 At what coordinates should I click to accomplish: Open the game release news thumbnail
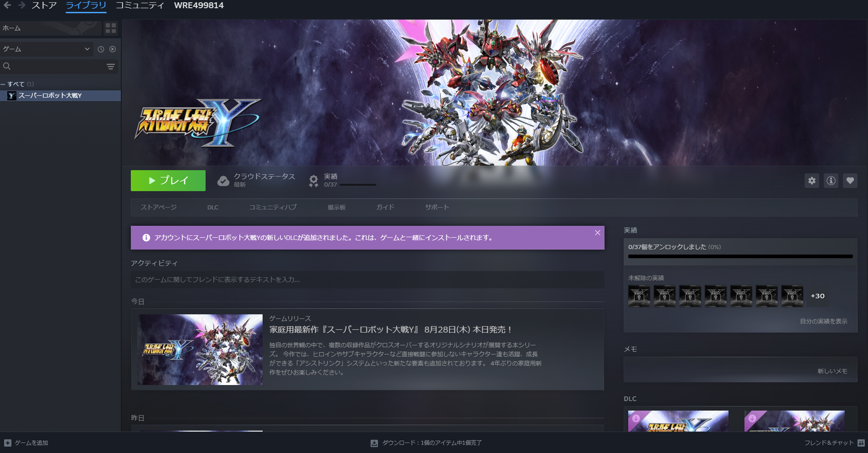click(200, 349)
